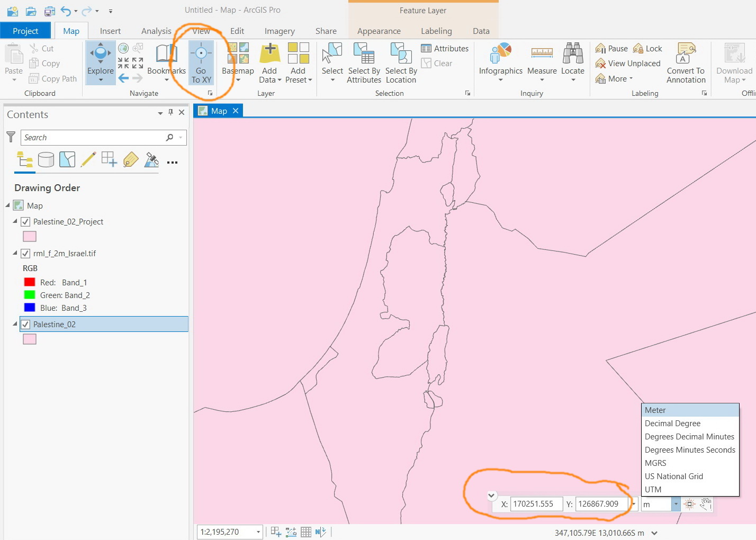Screen dimensions: 756x540
Task: Click the grid icon in the status bar
Action: click(x=306, y=532)
